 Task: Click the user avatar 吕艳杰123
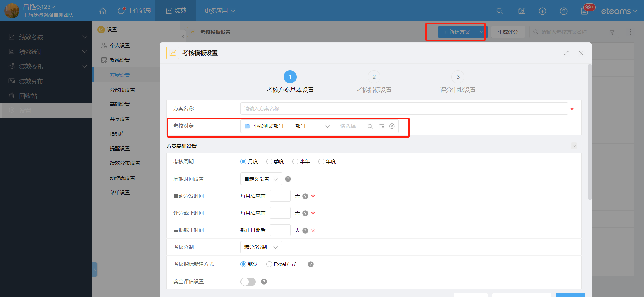tap(12, 11)
